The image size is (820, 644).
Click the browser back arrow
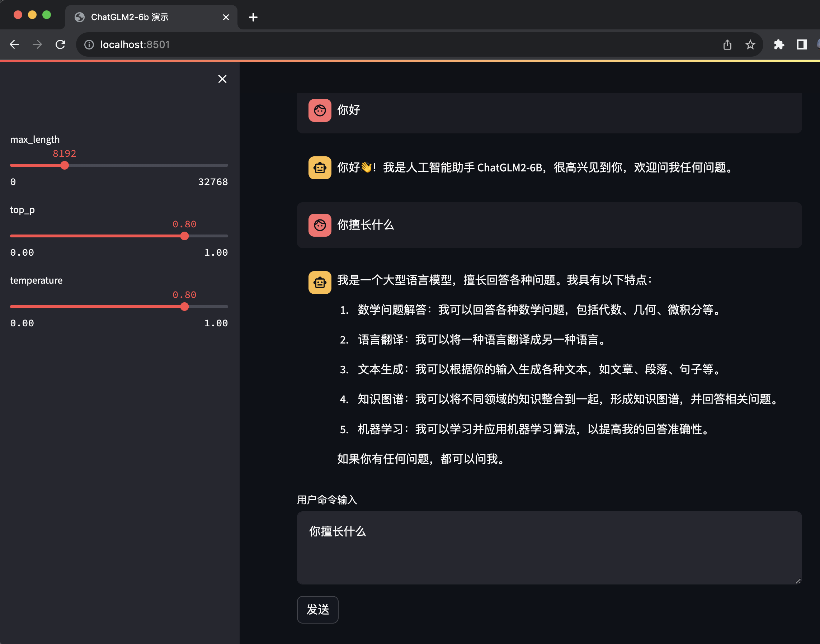14,44
